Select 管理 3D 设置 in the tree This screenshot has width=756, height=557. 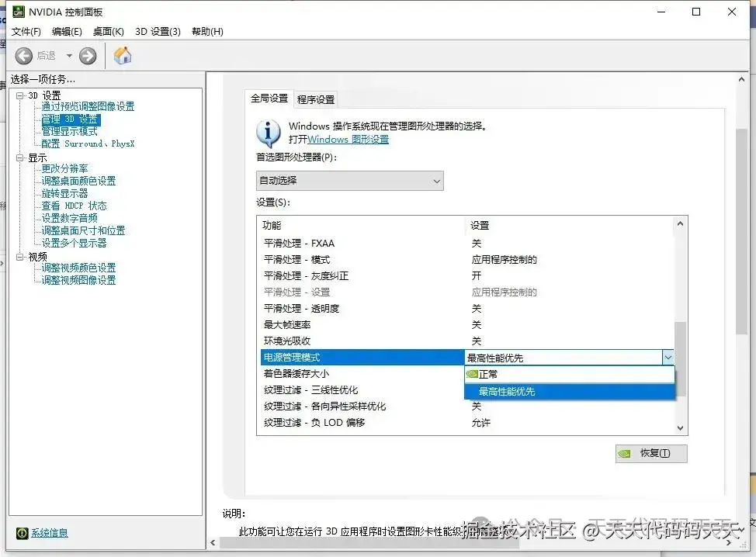pyautogui.click(x=71, y=119)
